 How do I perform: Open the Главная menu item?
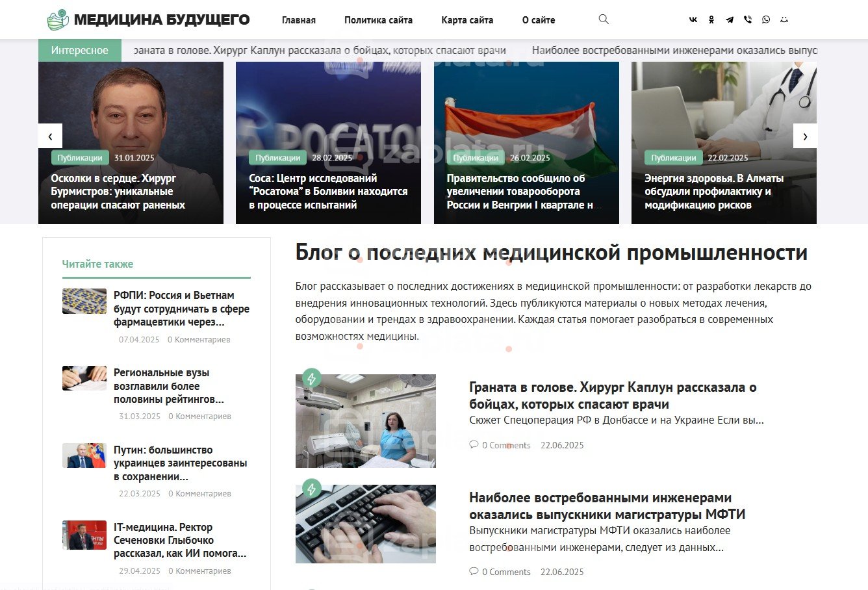click(x=299, y=20)
